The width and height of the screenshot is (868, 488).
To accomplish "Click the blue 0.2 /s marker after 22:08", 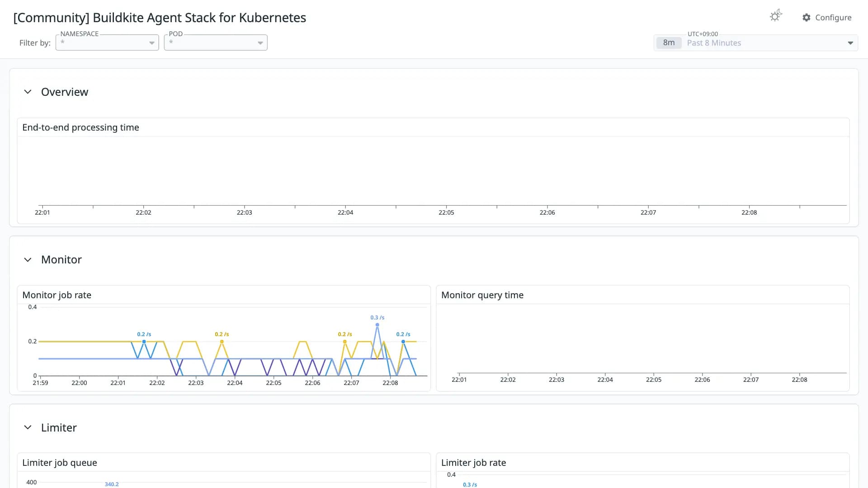I will point(403,342).
